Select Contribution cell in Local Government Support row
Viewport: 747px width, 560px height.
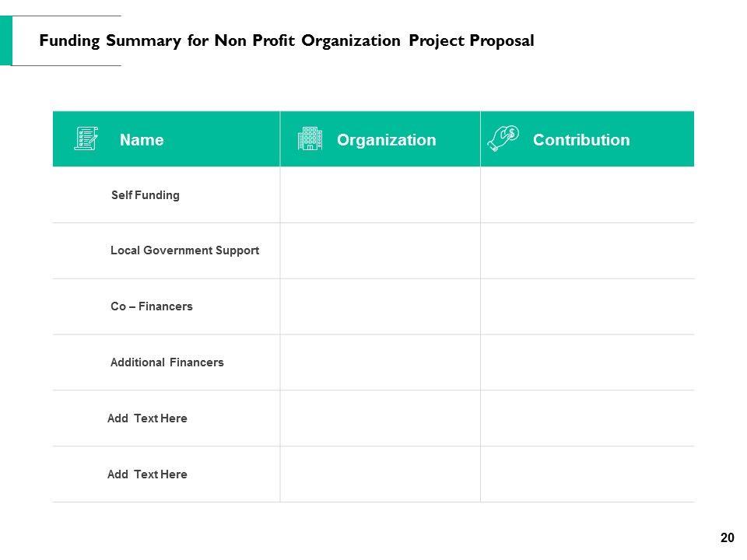click(x=587, y=250)
